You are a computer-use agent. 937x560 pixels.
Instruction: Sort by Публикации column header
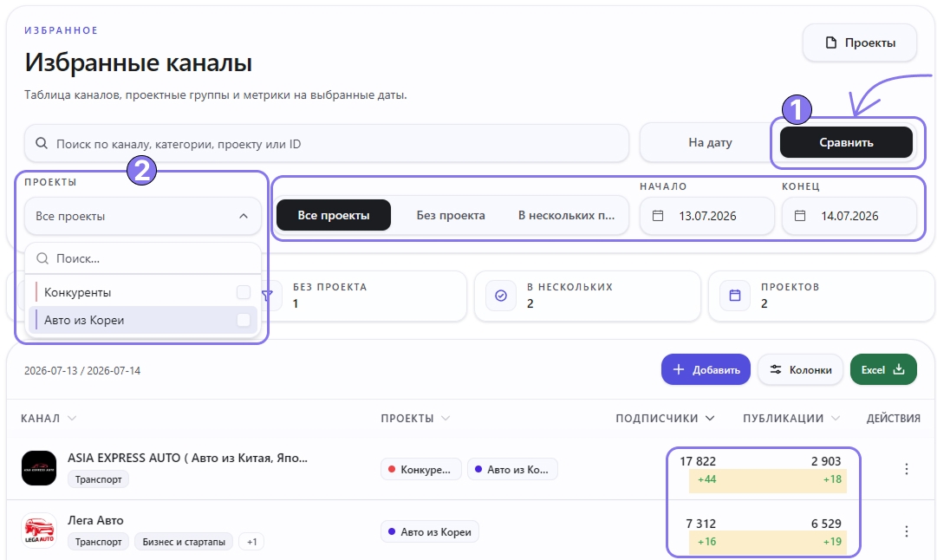791,419
